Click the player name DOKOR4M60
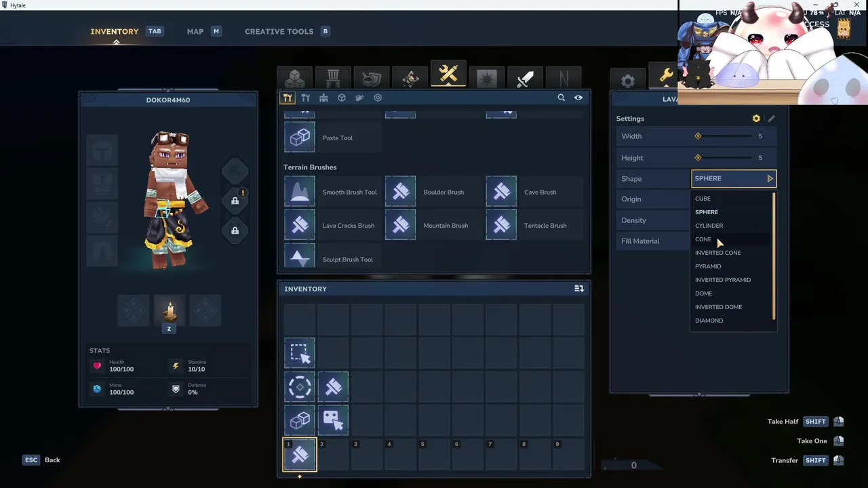Image resolution: width=868 pixels, height=488 pixels. pos(168,100)
